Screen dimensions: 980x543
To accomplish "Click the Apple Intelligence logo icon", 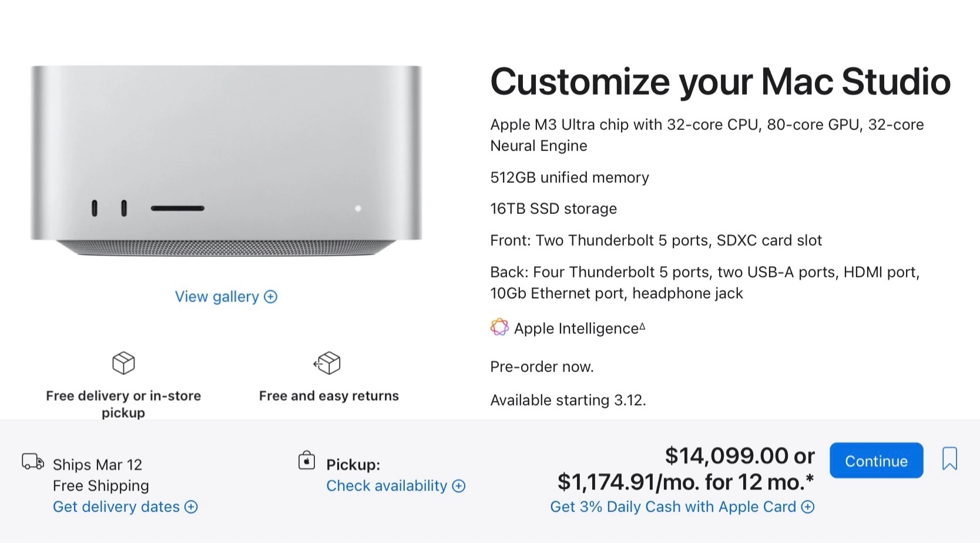I will tap(499, 327).
